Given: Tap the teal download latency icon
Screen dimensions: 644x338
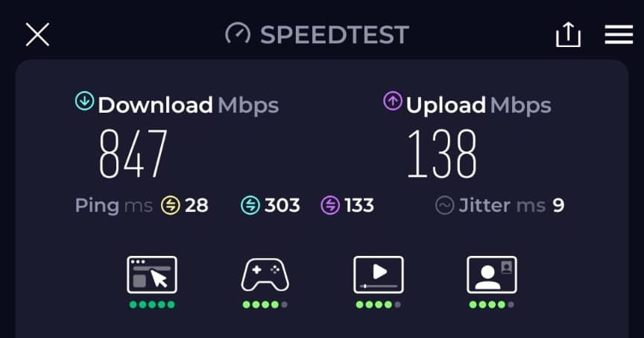Looking at the screenshot, I should click(250, 205).
